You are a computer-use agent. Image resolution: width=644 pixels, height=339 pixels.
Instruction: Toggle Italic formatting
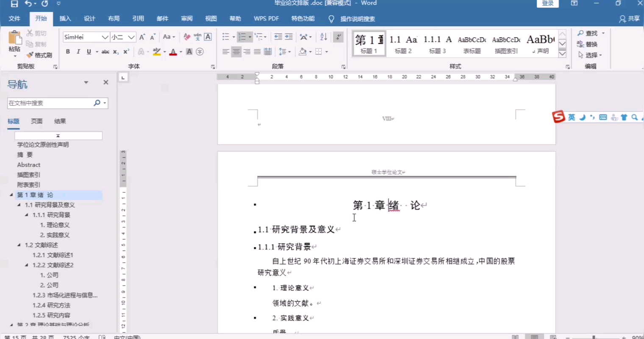[78, 52]
